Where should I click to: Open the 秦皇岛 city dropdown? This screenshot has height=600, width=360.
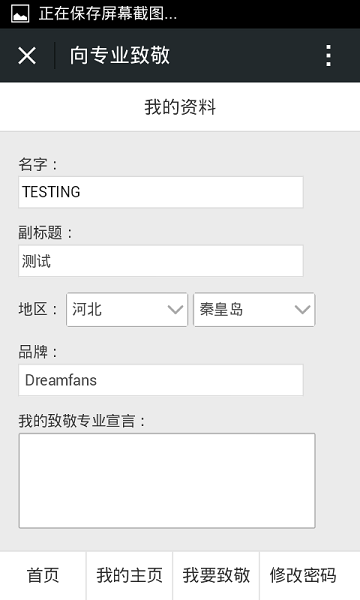254,310
